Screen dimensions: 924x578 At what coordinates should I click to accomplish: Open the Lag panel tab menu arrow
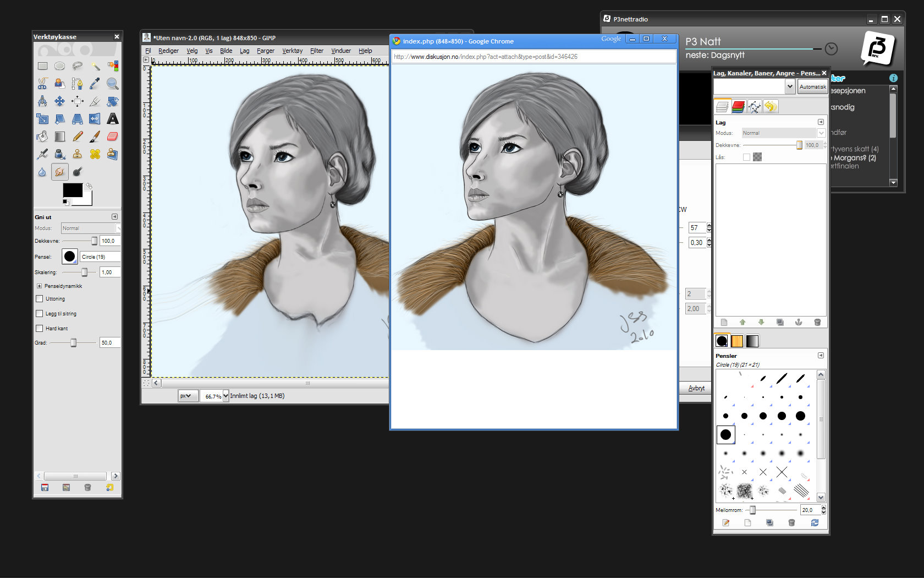pos(821,122)
